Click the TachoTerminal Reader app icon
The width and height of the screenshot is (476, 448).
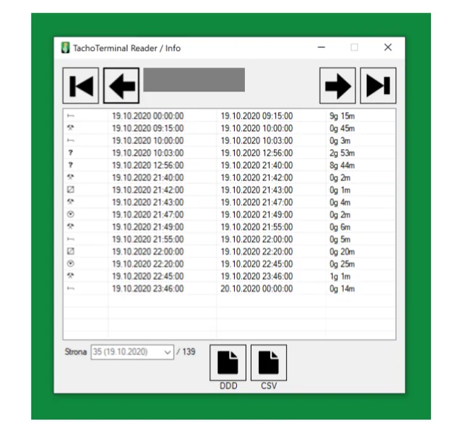[x=65, y=48]
